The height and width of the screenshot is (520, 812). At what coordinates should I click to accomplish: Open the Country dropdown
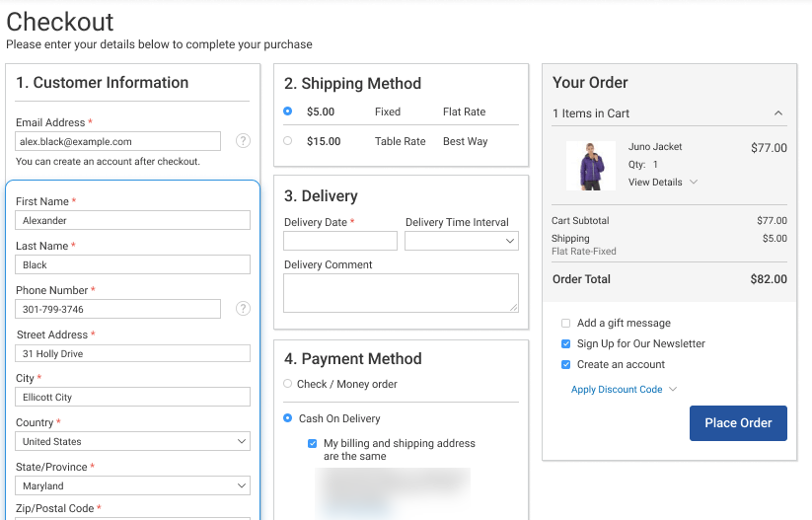click(132, 441)
